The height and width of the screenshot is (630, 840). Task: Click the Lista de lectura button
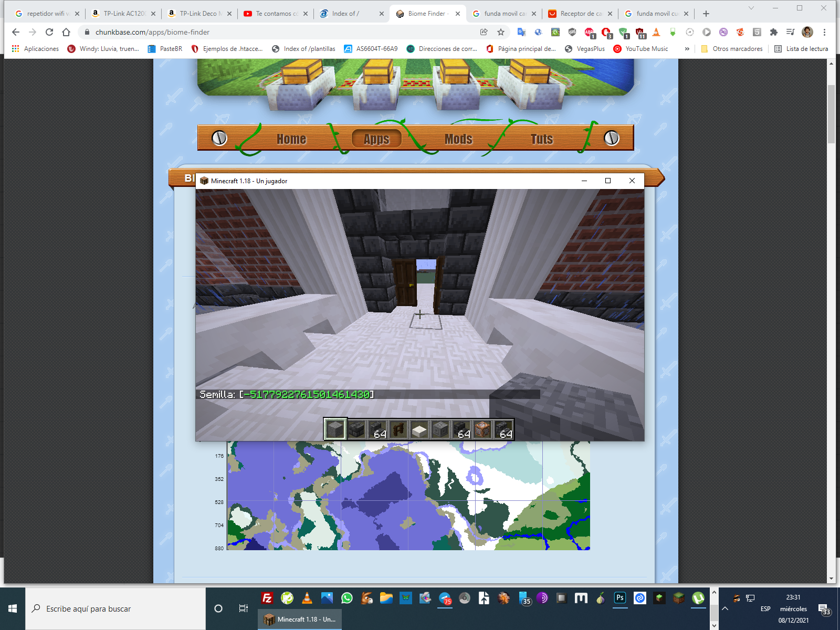[801, 49]
